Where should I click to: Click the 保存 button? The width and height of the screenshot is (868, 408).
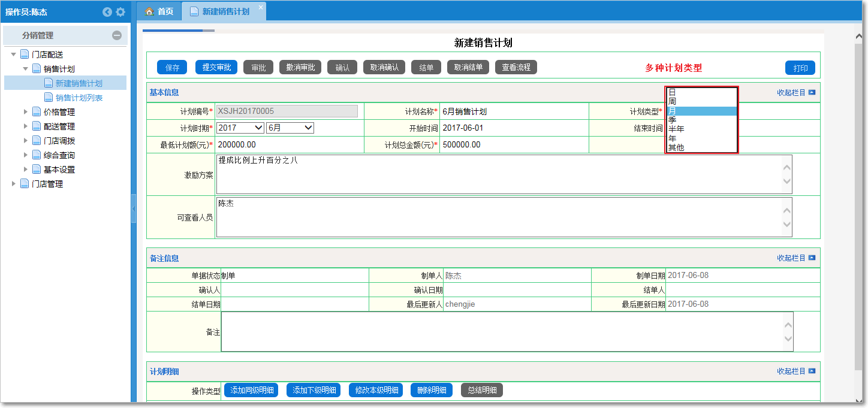(171, 67)
